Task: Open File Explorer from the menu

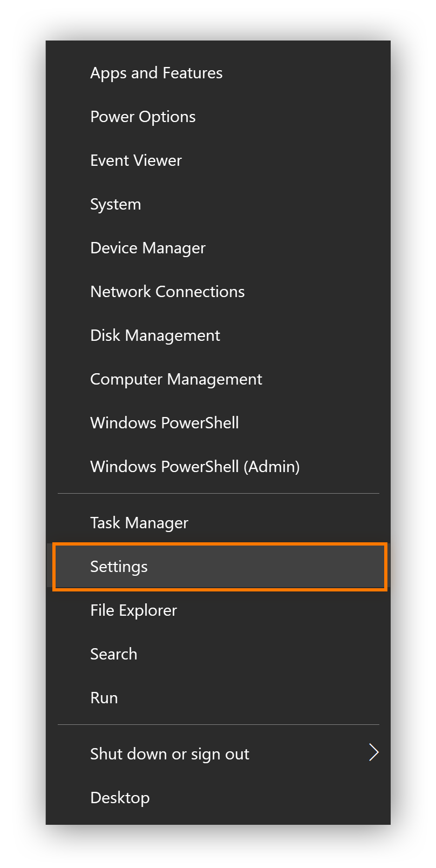Action: (x=133, y=610)
